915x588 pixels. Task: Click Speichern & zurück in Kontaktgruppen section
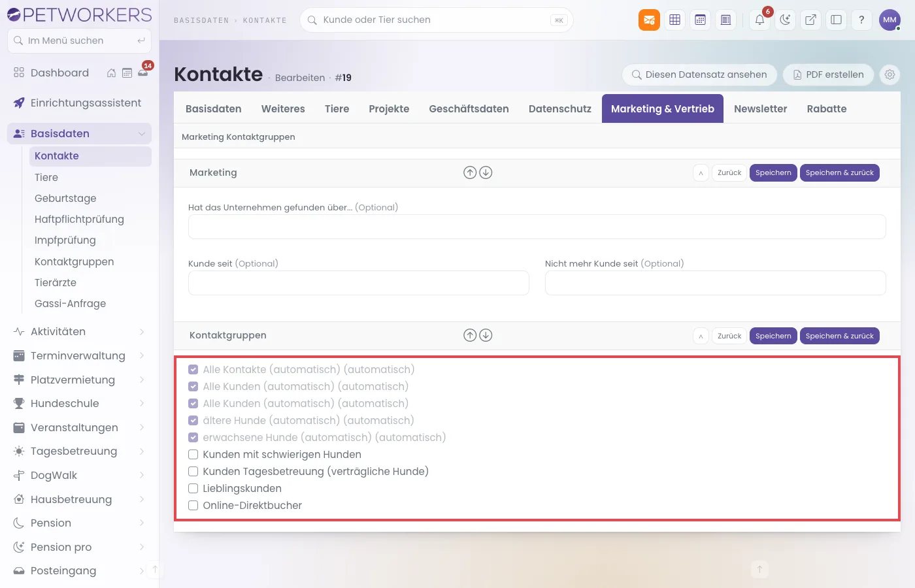coord(839,336)
